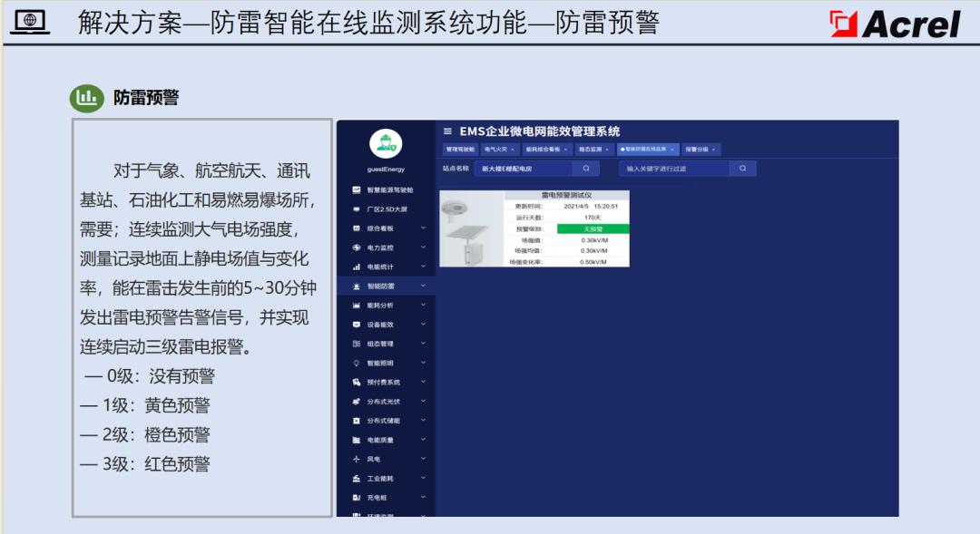Expand the 电力监控 menu chevron
Screen dimensions: 980x534
click(423, 248)
